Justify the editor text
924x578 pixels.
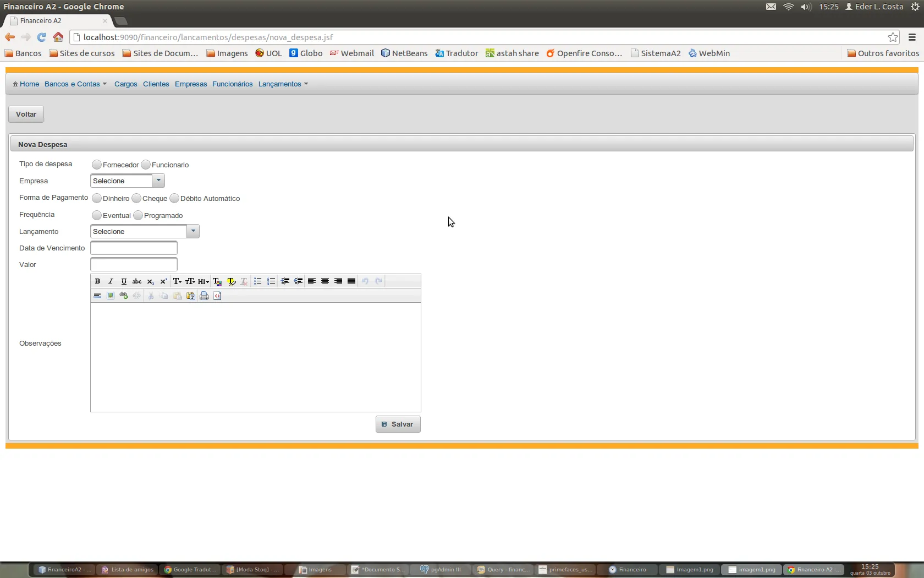point(351,281)
